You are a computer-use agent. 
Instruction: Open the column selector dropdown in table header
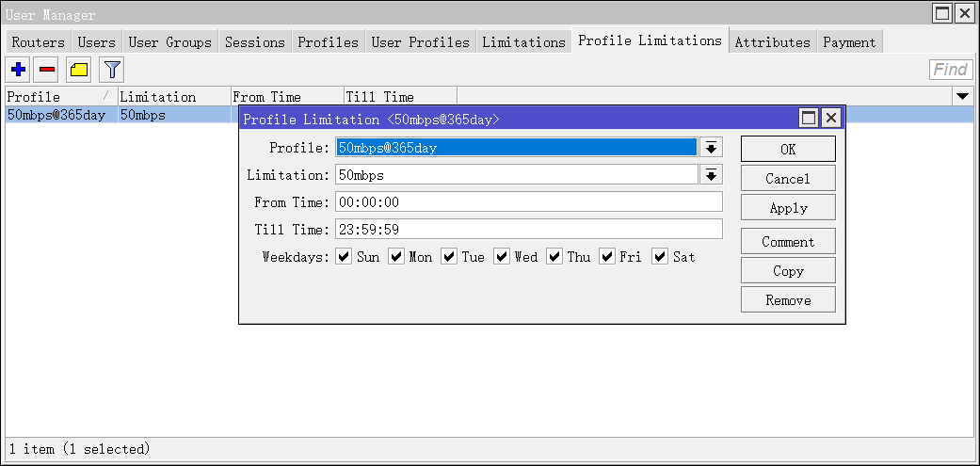[962, 97]
